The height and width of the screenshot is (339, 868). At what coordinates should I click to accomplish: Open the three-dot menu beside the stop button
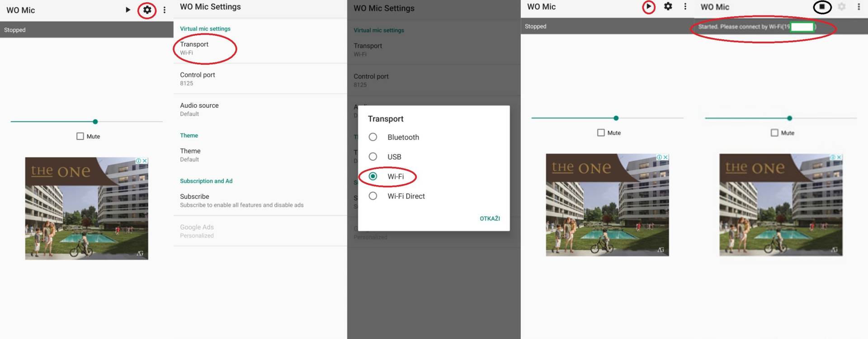(x=859, y=7)
